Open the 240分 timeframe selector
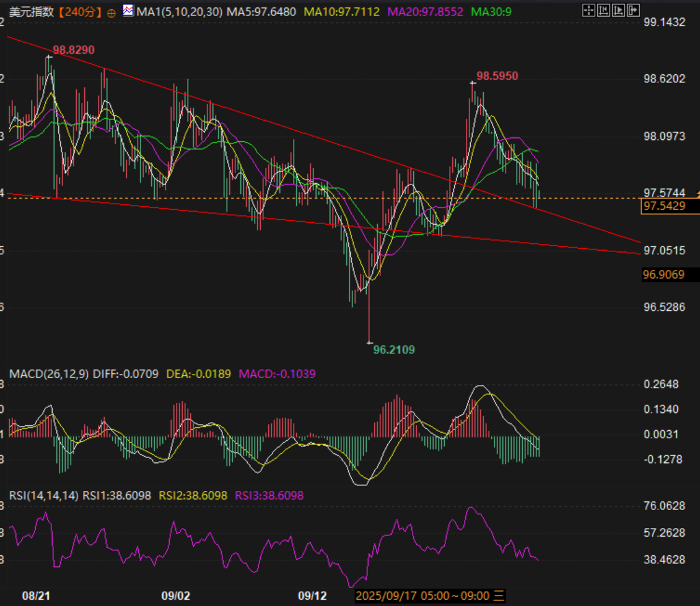Viewport: 700px width, 606px height. tap(81, 12)
